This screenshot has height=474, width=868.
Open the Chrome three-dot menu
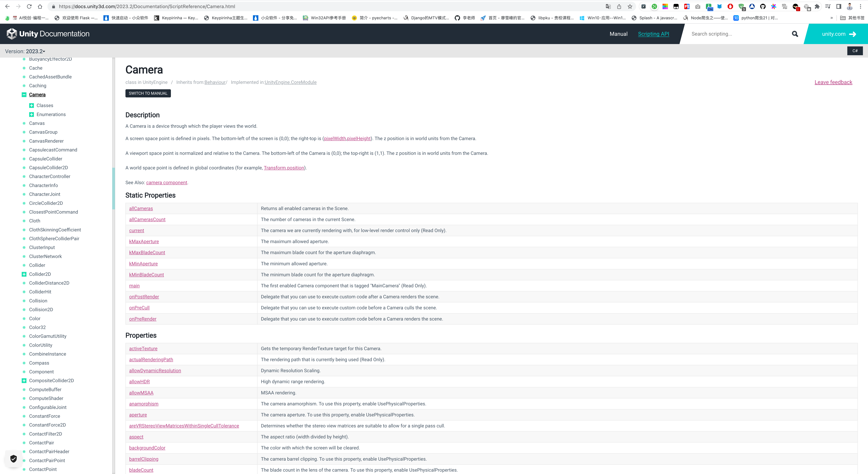point(860,6)
